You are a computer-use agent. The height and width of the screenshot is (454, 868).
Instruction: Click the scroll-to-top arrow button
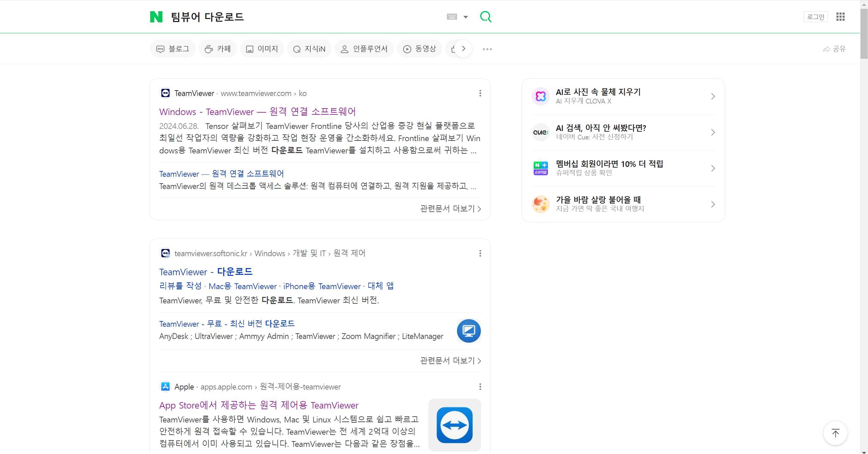click(x=835, y=433)
